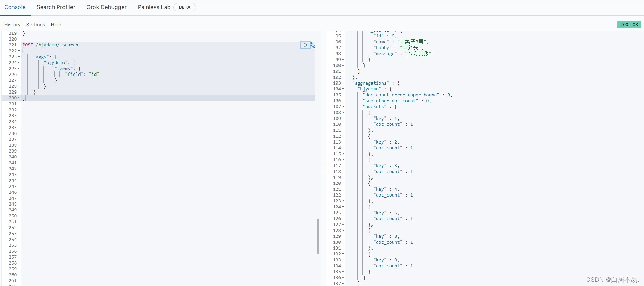Open History in the console toolbar
644x286 pixels.
pyautogui.click(x=12, y=25)
